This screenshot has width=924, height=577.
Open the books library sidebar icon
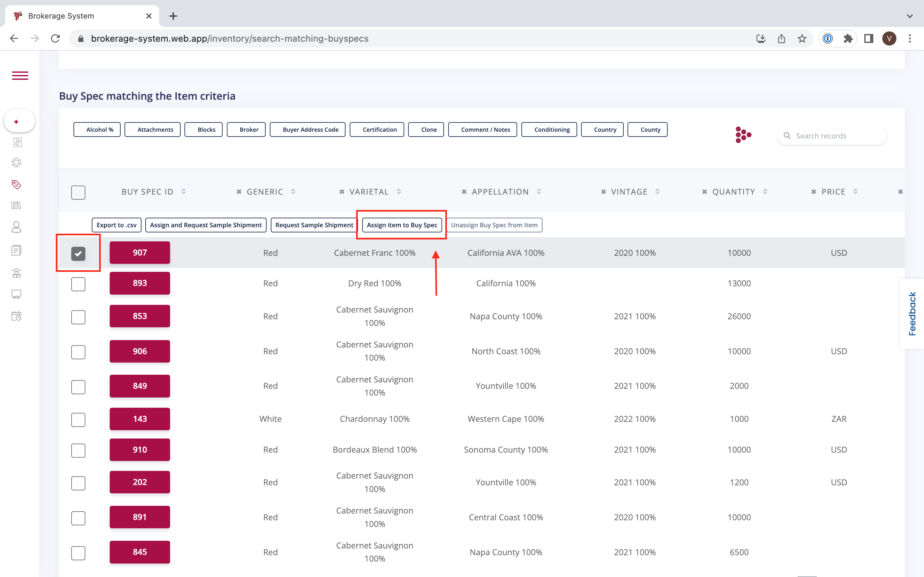(x=16, y=206)
